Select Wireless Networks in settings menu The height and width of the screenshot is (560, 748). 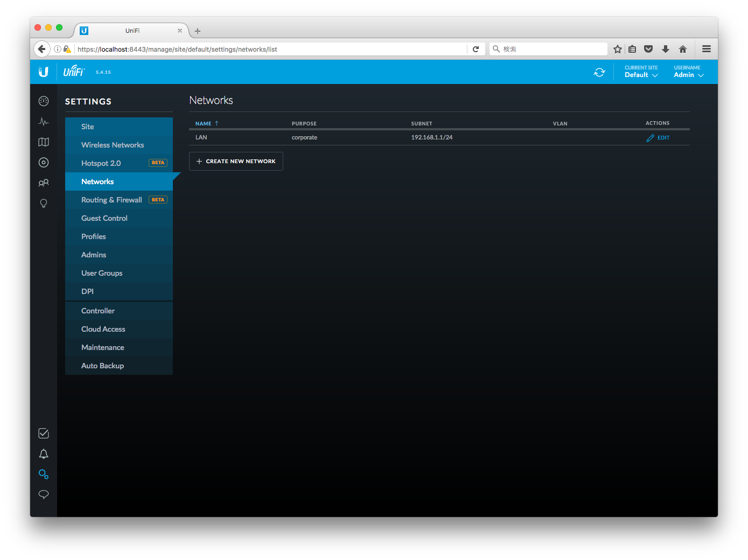coord(113,145)
